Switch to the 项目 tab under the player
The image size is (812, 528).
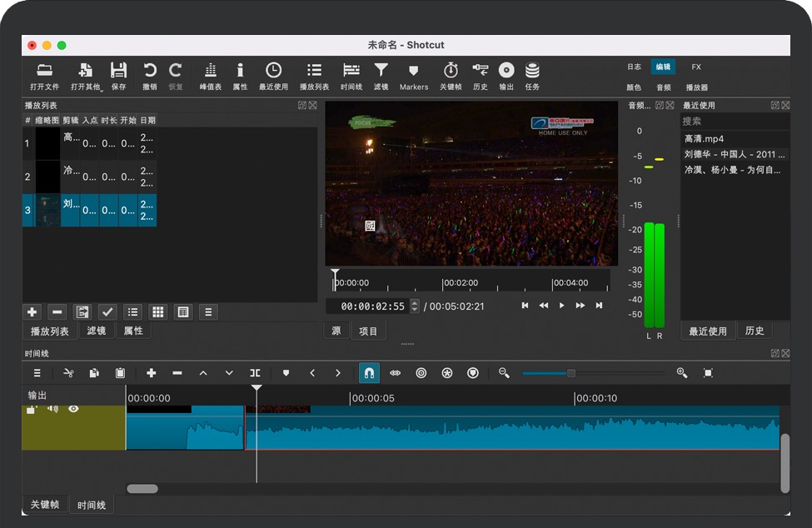368,331
